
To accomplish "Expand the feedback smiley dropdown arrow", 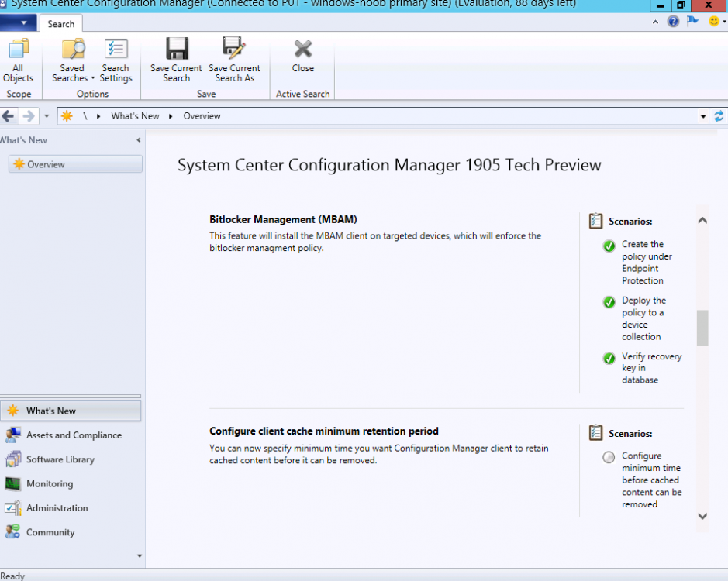I will (724, 22).
